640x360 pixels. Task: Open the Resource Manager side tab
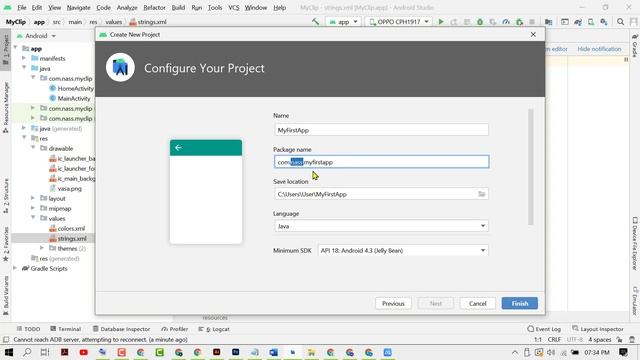coord(6,107)
